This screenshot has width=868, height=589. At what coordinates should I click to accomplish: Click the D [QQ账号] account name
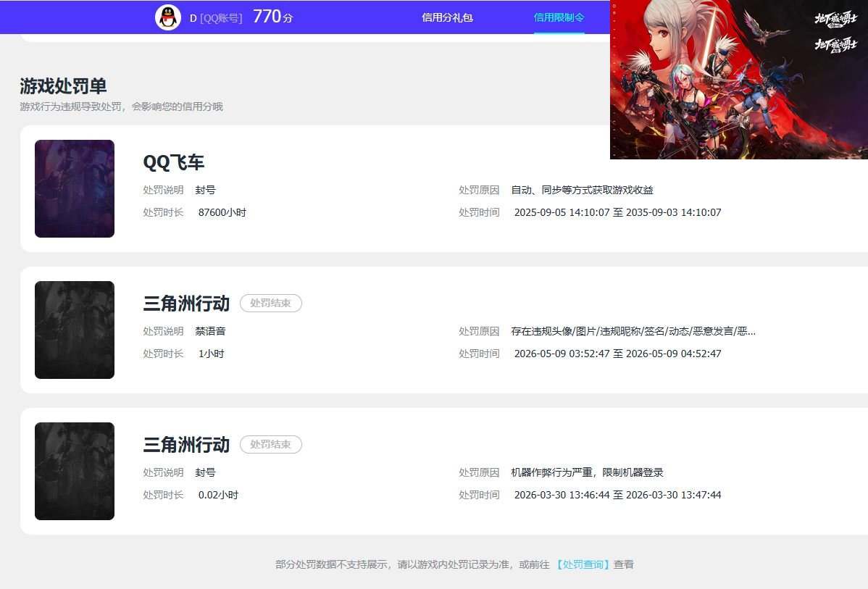point(216,18)
